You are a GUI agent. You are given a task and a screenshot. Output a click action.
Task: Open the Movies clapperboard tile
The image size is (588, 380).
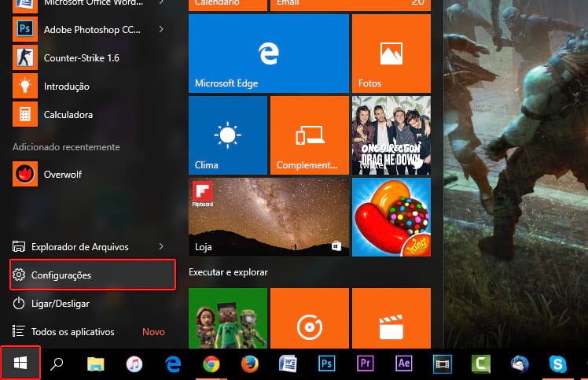click(391, 318)
